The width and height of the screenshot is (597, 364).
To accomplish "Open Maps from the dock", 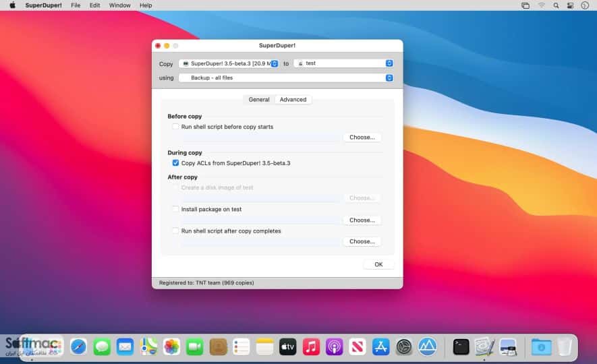I will point(148,347).
